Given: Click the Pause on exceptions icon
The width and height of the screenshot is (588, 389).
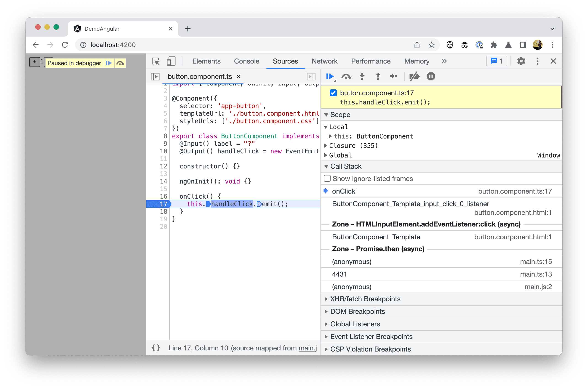Looking at the screenshot, I should [429, 76].
